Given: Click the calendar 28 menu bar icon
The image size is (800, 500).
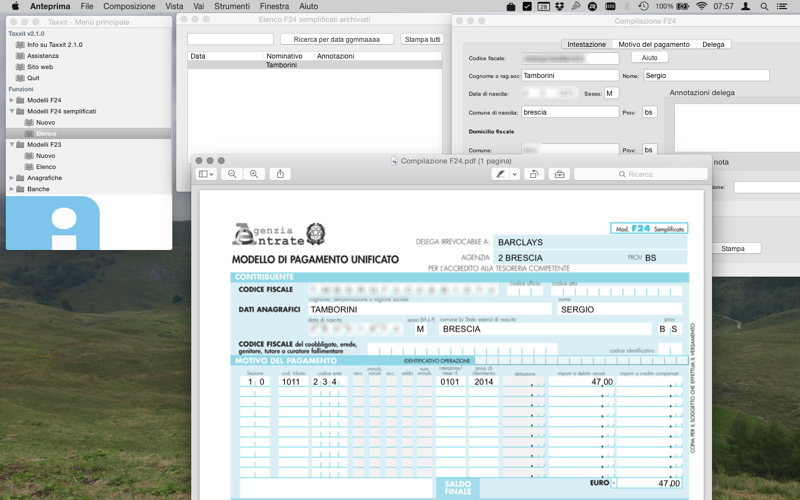Looking at the screenshot, I should (543, 6).
